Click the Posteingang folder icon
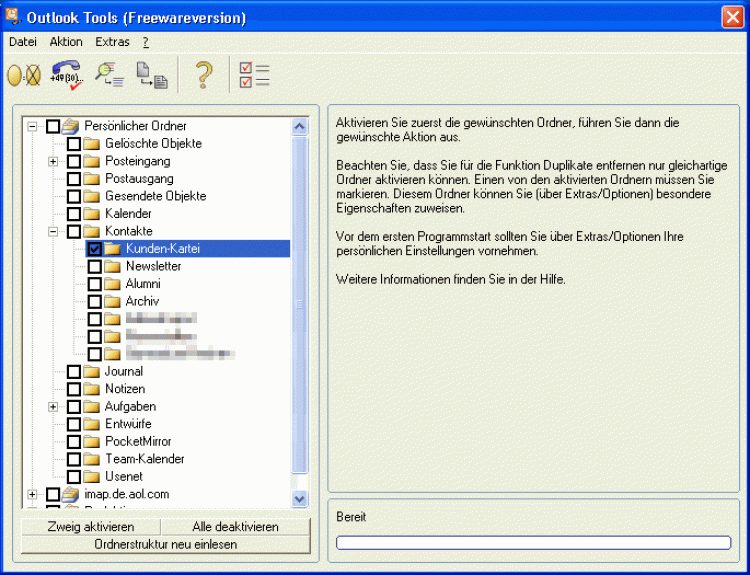 tap(91, 161)
